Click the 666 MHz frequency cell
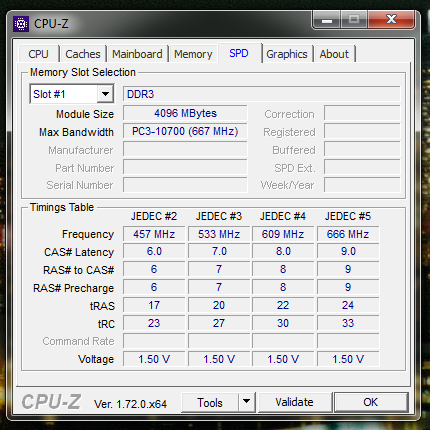Screen dimensions: 430x430 (x=348, y=234)
